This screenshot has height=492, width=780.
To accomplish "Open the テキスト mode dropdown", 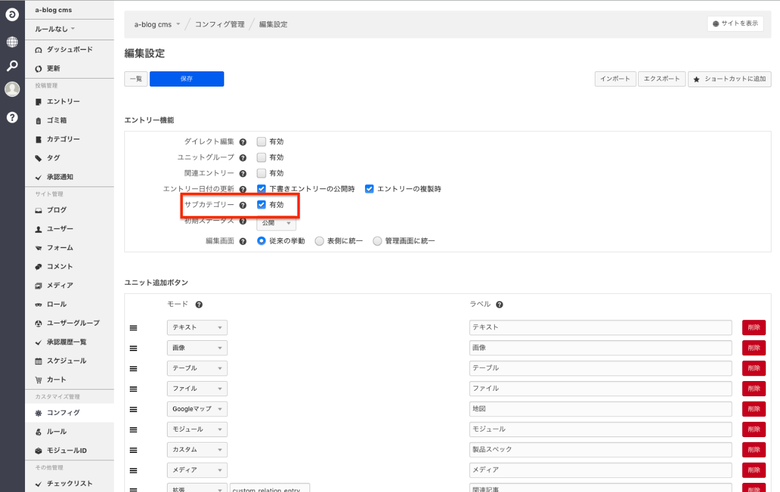I will pos(197,327).
